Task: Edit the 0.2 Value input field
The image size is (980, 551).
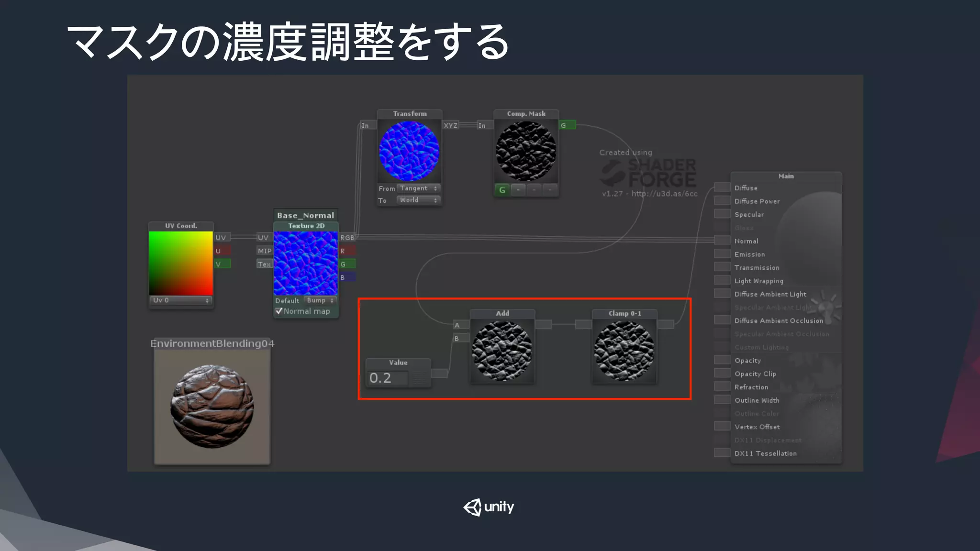Action: (389, 378)
